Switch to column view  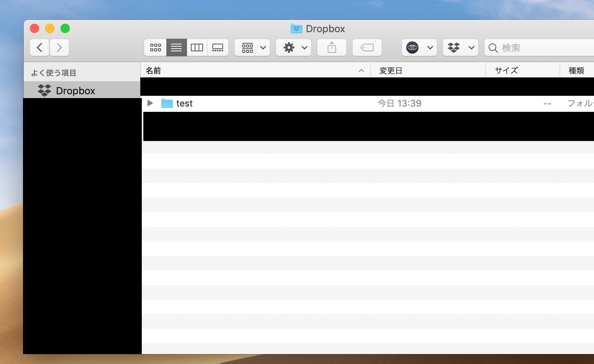coord(197,48)
